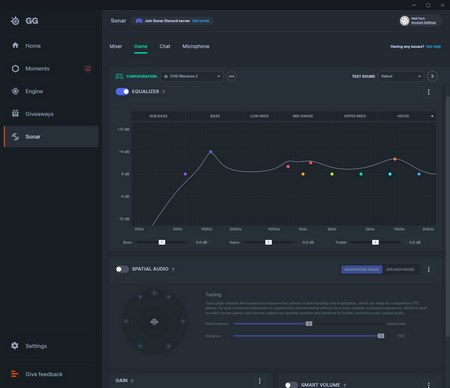
Task: Click the yellow EQ point near 2kHz
Action: 332,174
